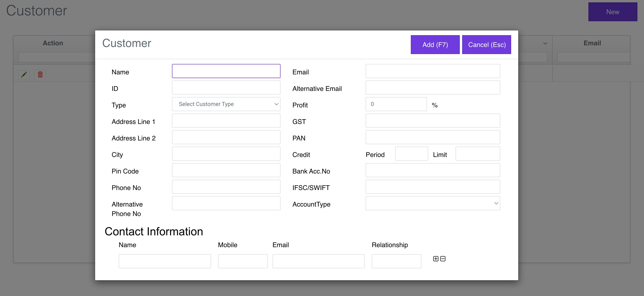Focus the Credit Limit input box
This screenshot has height=296, width=644.
(477, 154)
